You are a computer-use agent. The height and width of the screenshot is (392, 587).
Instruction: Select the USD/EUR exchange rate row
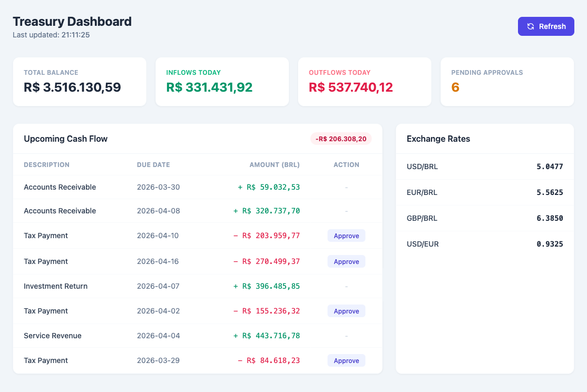click(485, 244)
